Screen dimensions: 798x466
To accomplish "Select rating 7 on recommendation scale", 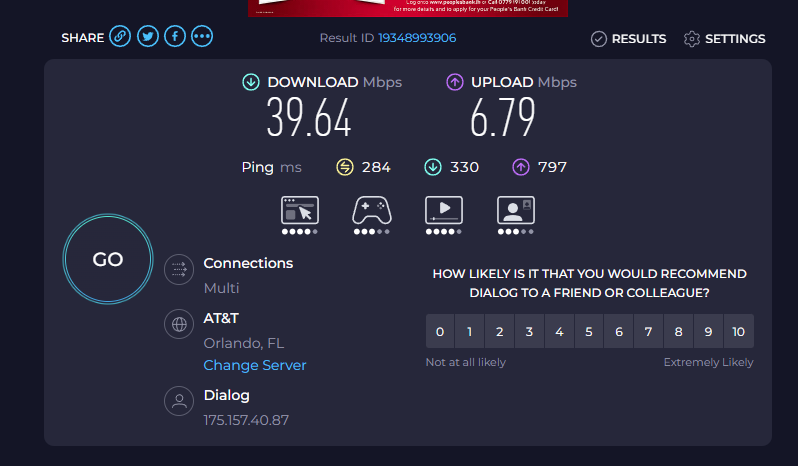I will pyautogui.click(x=648, y=332).
